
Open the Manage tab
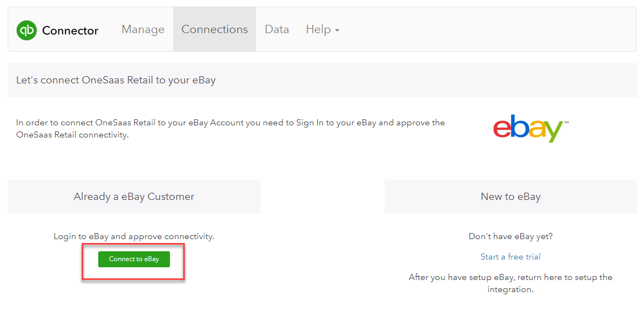[x=143, y=30]
